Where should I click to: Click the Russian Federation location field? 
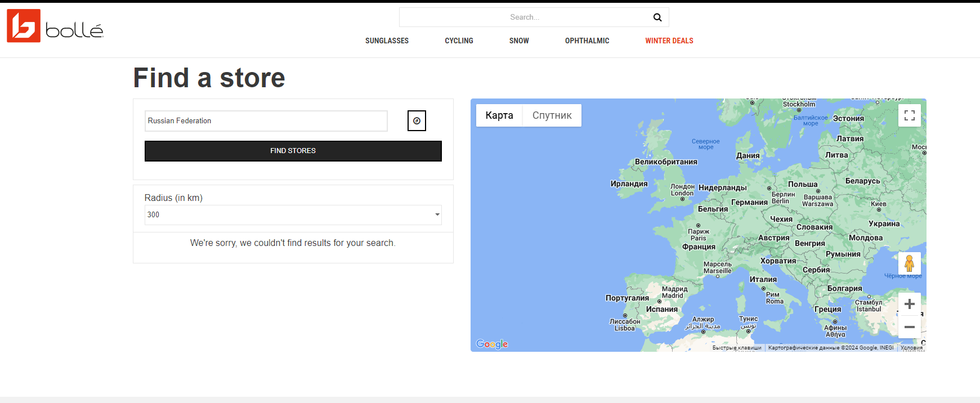pos(266,121)
